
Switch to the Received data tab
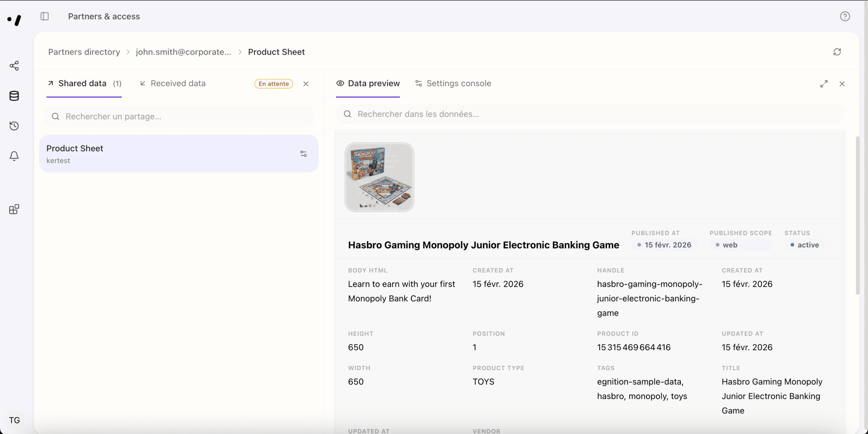(173, 83)
